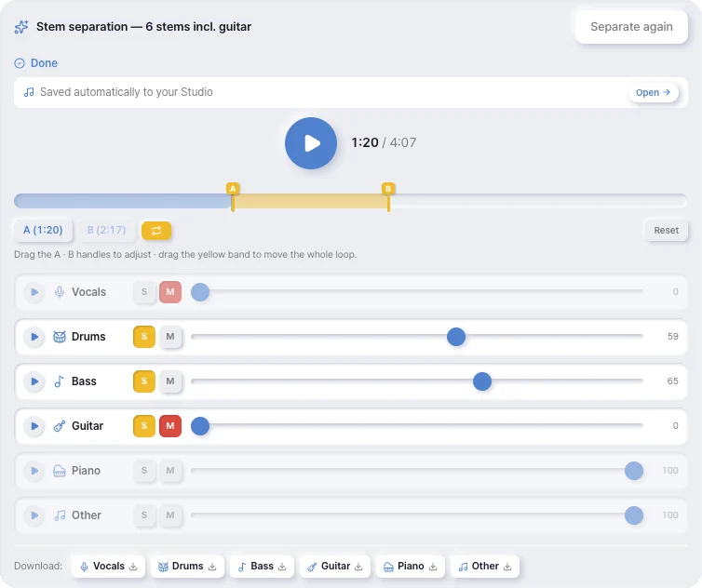Preview the Drums stem alone
This screenshot has height=588, width=702.
(34, 337)
